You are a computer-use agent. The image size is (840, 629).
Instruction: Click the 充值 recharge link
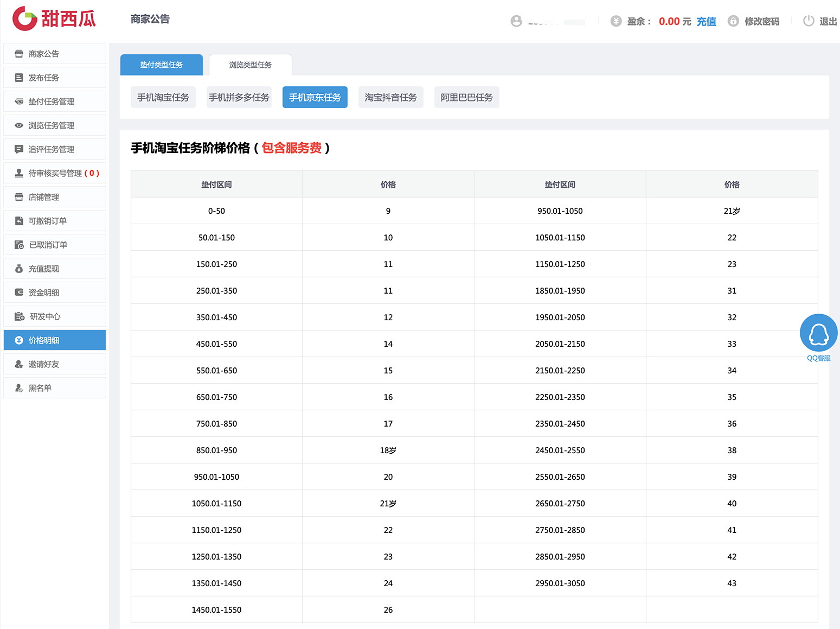pyautogui.click(x=706, y=21)
